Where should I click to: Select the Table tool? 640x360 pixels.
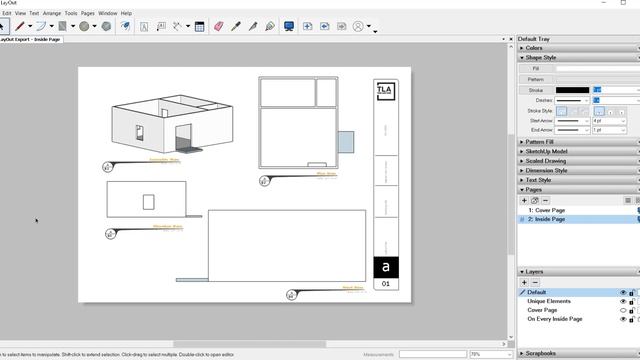click(x=200, y=27)
